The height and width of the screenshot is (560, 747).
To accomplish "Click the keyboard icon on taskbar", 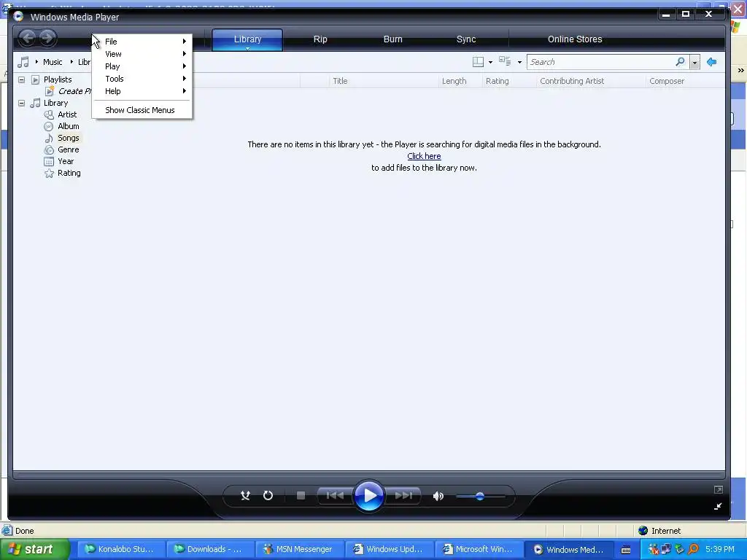I will pyautogui.click(x=626, y=550).
